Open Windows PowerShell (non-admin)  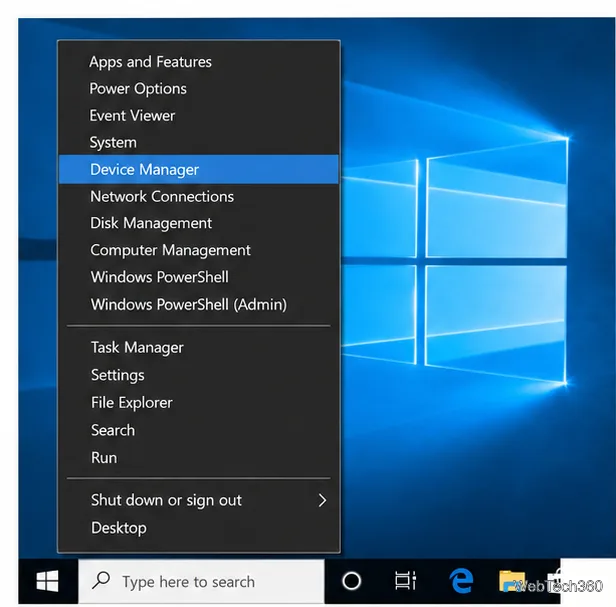click(199, 277)
